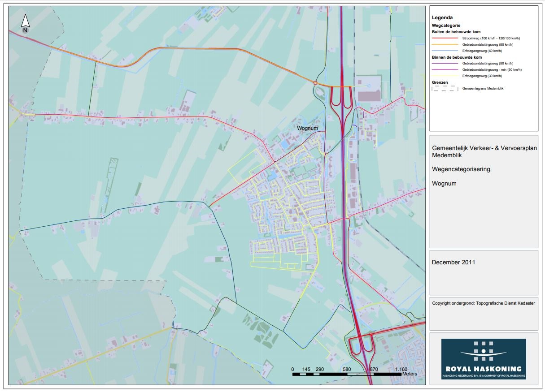Click the orange 80 km/h line sample
This screenshot has height=392, width=545.
pos(445,45)
